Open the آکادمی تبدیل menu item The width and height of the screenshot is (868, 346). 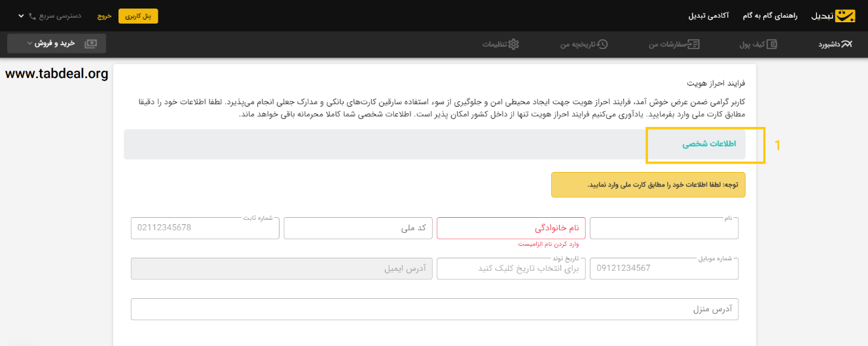click(708, 16)
